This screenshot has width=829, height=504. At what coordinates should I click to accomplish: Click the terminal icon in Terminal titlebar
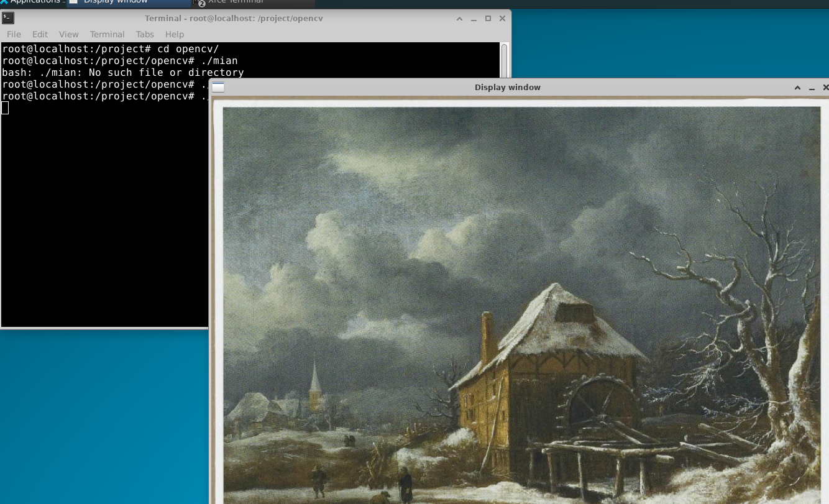tap(7, 19)
